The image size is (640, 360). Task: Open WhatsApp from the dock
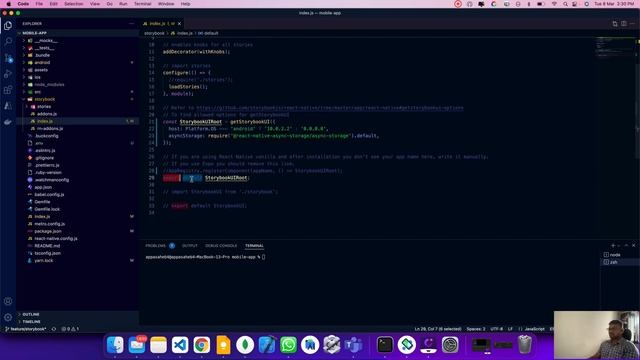pos(288,345)
